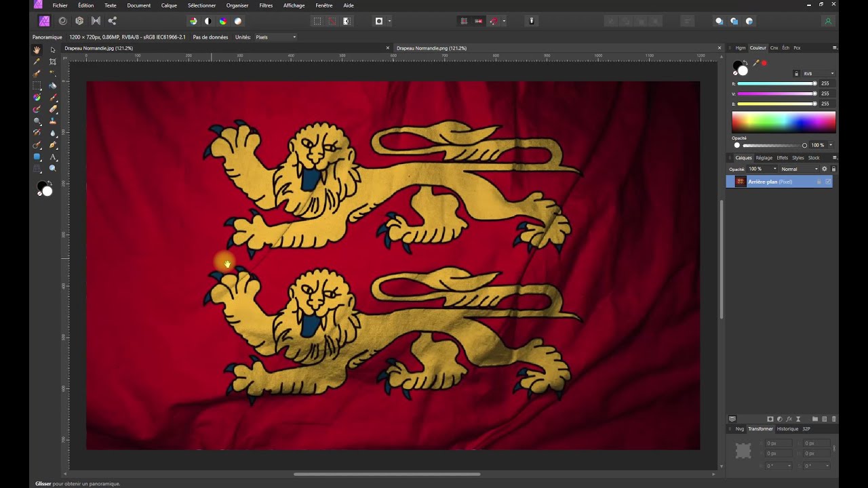Click the red slider track in Couleur panel

pos(776,83)
